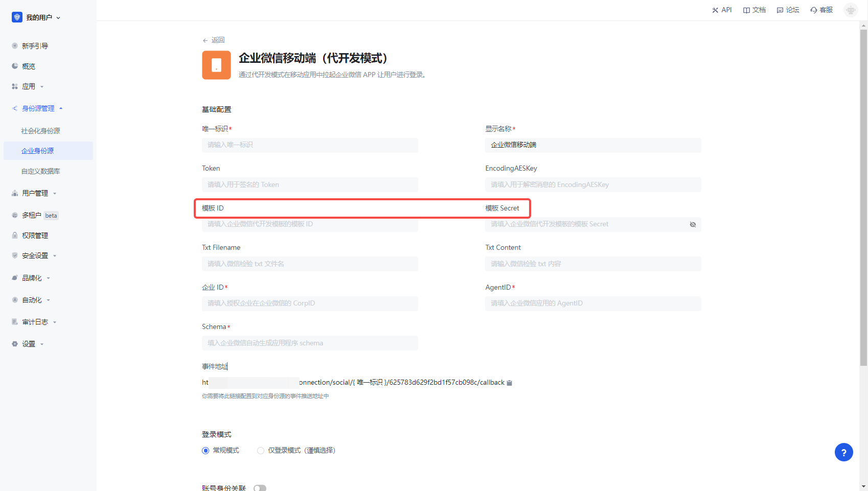Select the 仅登录模式 radio option
This screenshot has width=868, height=491.
click(261, 451)
